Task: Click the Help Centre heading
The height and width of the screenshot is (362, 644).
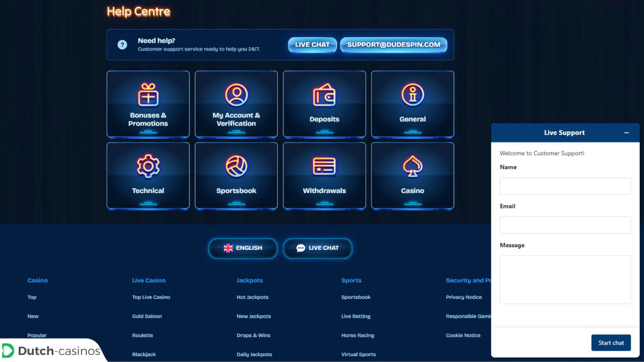Action: point(139,11)
